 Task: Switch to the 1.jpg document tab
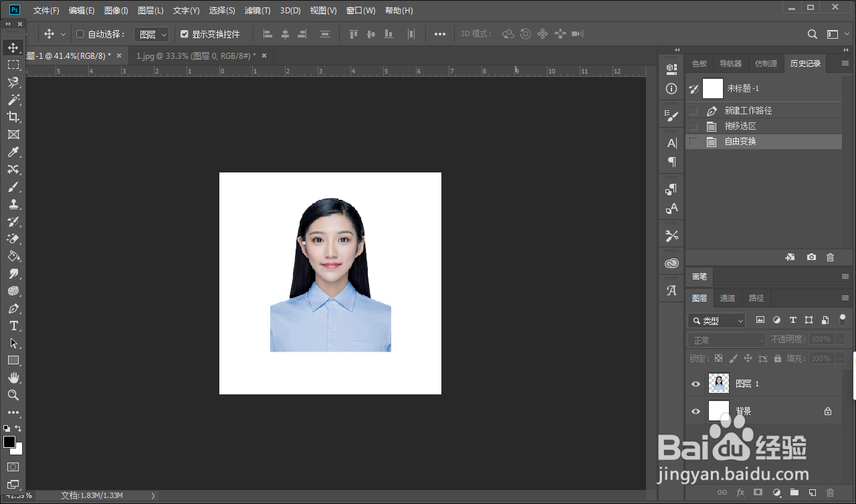point(196,55)
